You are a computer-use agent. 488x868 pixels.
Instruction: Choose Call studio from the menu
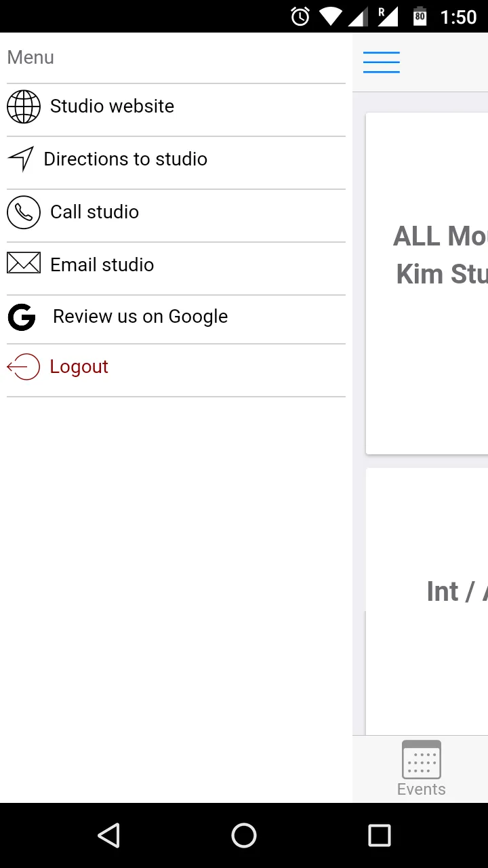click(x=176, y=216)
